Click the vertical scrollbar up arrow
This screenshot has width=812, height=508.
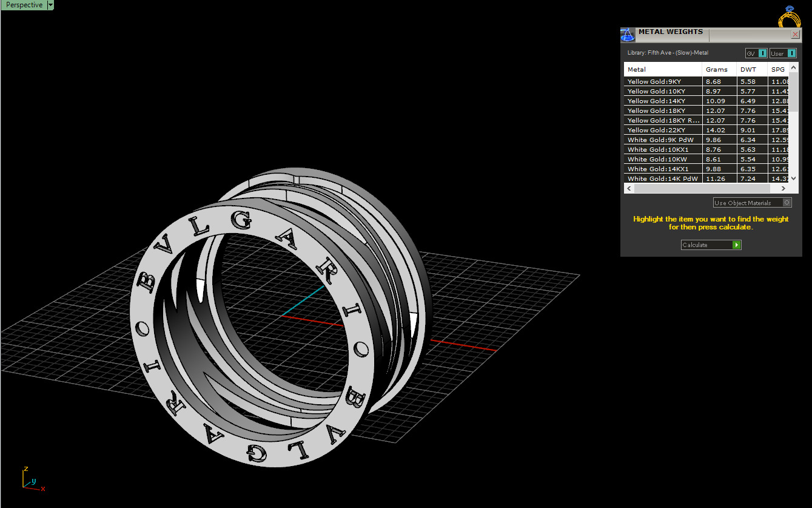[794, 67]
